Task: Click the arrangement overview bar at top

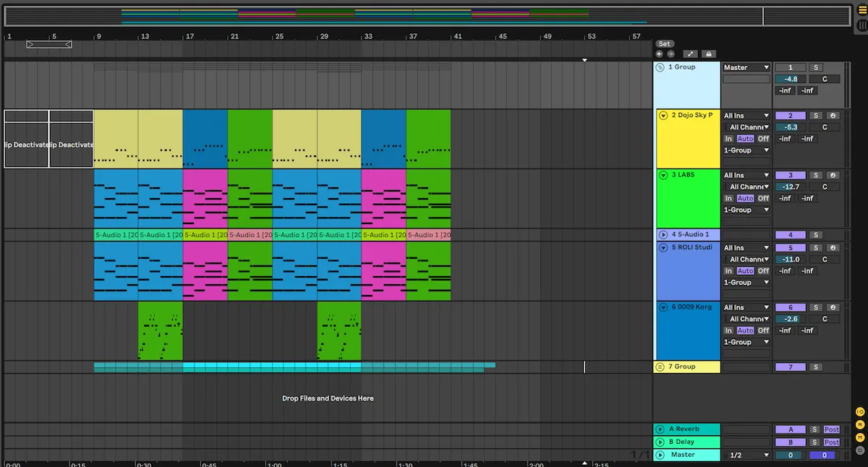Action: [x=427, y=16]
